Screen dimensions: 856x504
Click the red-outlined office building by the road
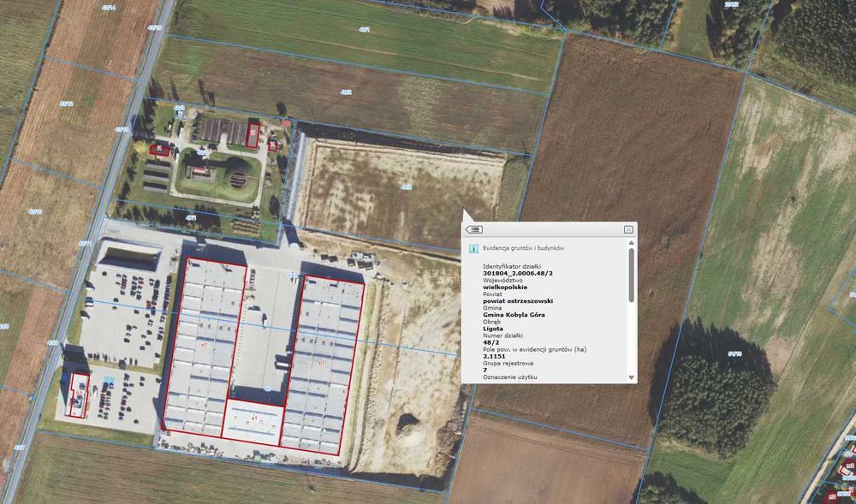coord(78,396)
